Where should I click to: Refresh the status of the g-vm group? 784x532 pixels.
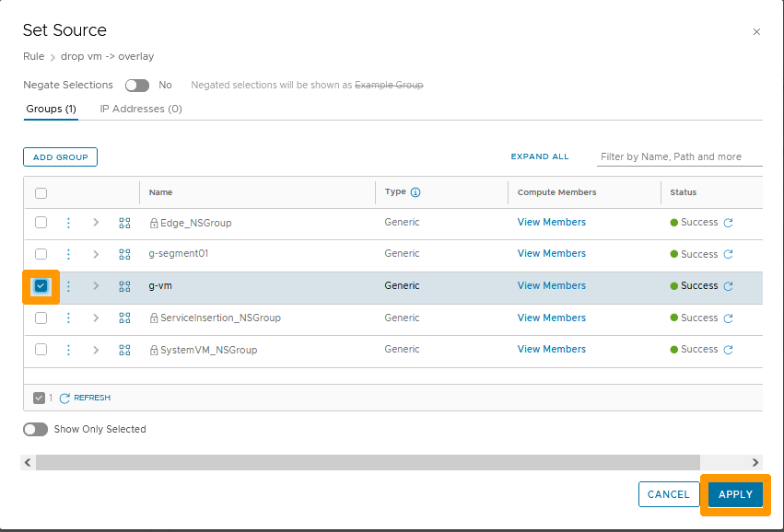tap(728, 285)
